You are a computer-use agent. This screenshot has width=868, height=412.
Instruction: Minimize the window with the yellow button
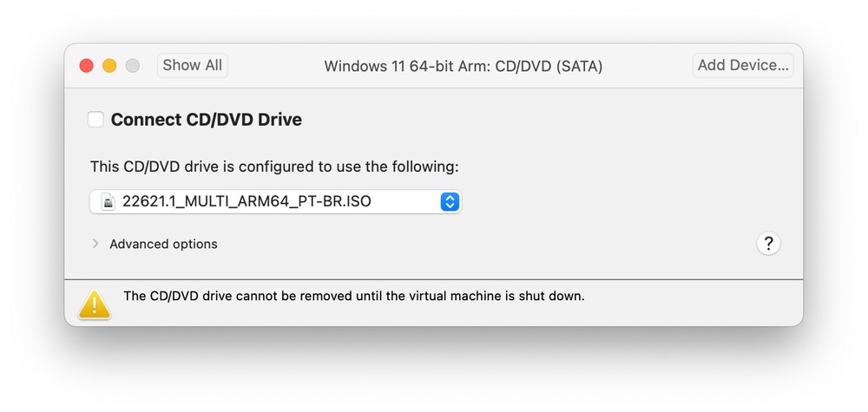point(109,66)
